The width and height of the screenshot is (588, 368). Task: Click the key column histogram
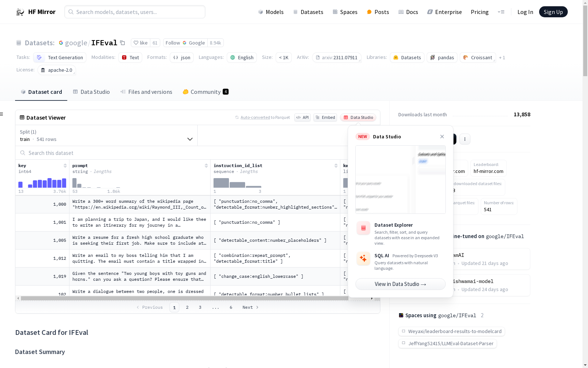click(42, 183)
